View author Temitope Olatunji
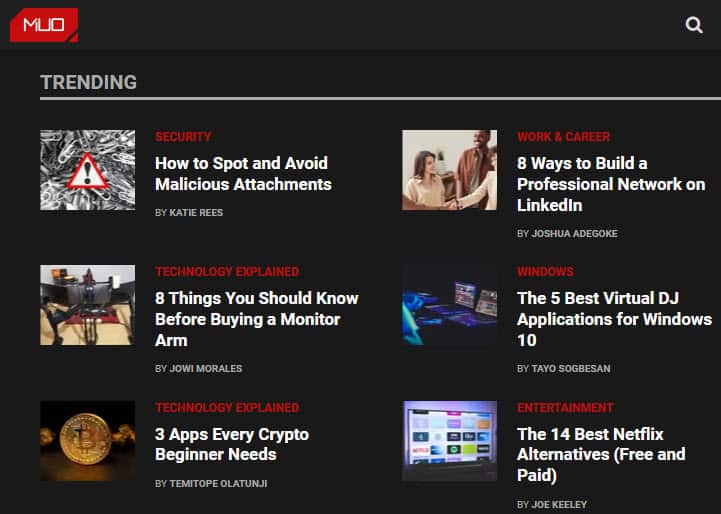The width and height of the screenshot is (721, 514). (218, 484)
